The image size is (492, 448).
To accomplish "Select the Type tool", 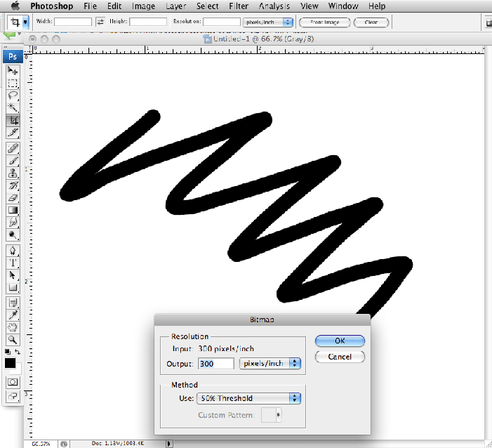I will click(x=13, y=263).
